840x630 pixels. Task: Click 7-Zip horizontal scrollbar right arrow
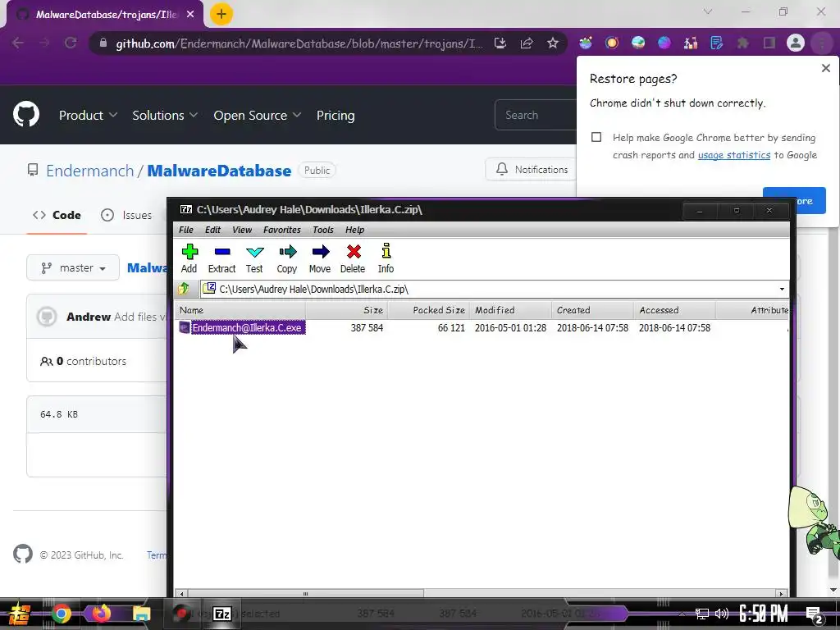click(x=782, y=594)
